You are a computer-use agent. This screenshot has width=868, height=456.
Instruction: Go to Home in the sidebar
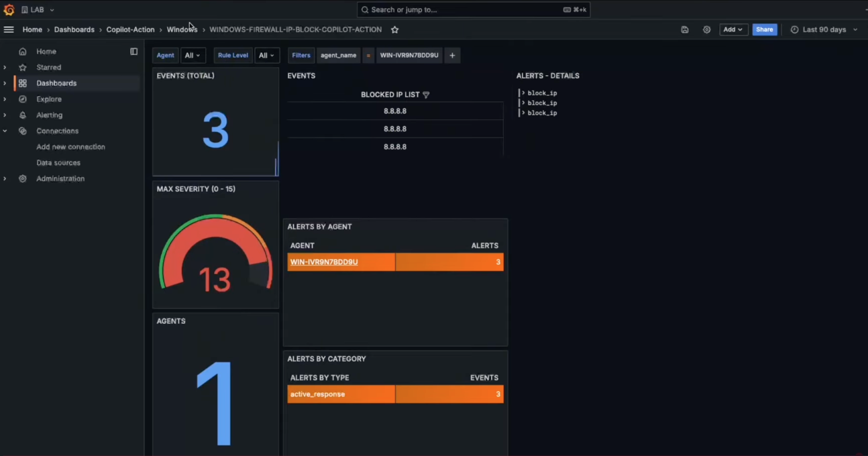[46, 52]
